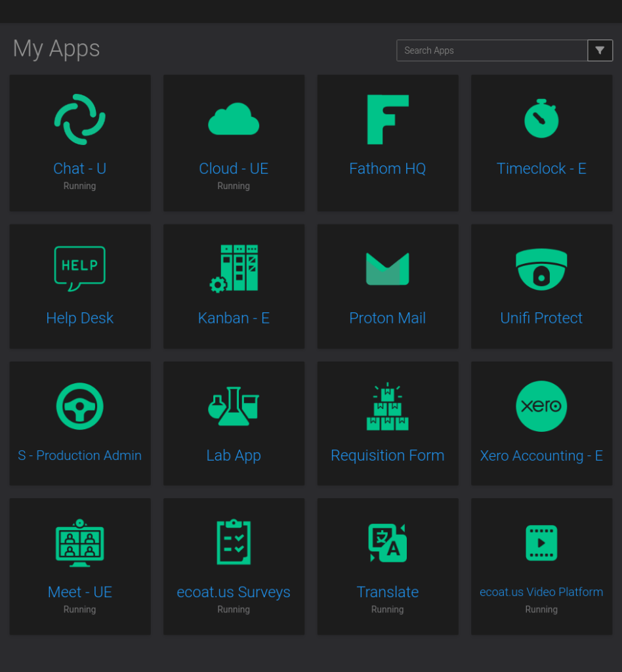Click the Xero logo icon
The height and width of the screenshot is (672, 622).
[x=541, y=406]
